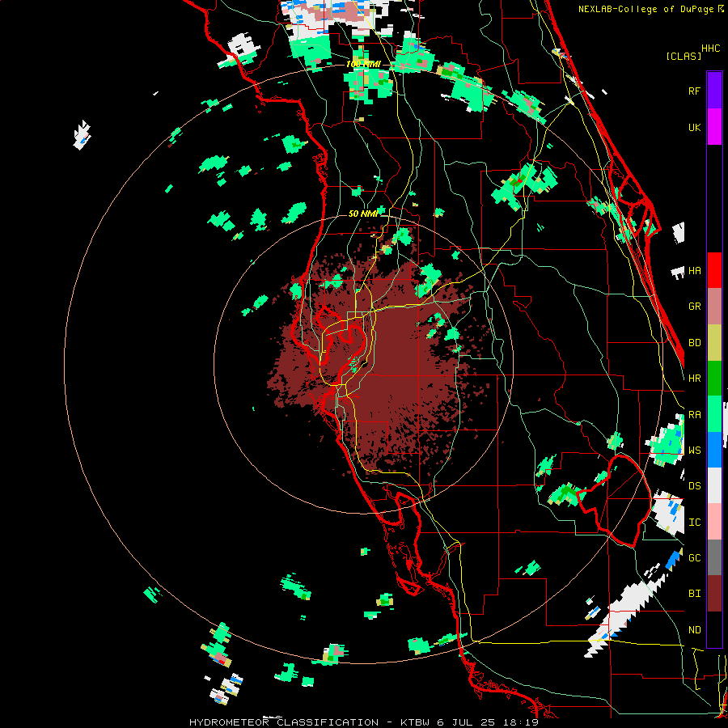The height and width of the screenshot is (728, 728).
Task: Click the UK legend label
Action: point(694,127)
